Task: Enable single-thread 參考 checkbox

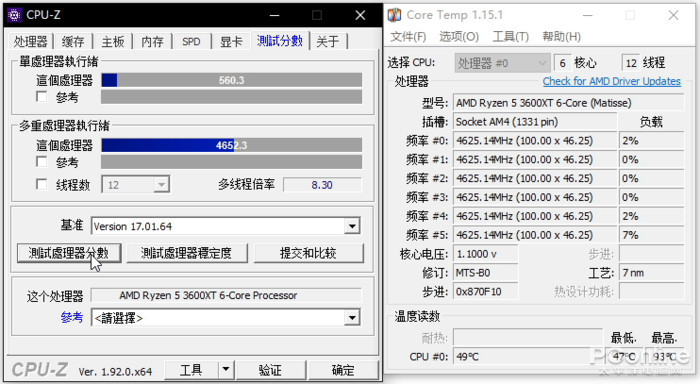Action: (42, 96)
